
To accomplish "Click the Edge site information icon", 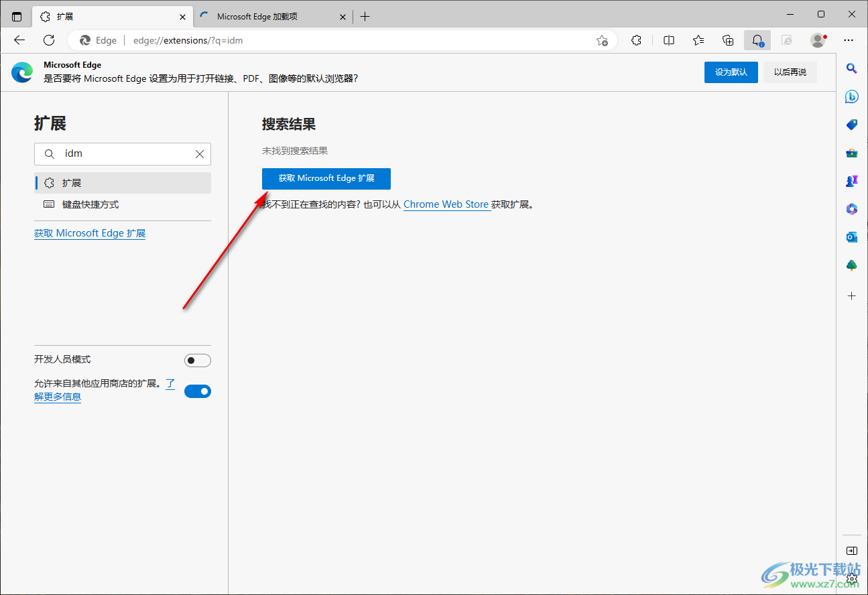I will tap(98, 40).
